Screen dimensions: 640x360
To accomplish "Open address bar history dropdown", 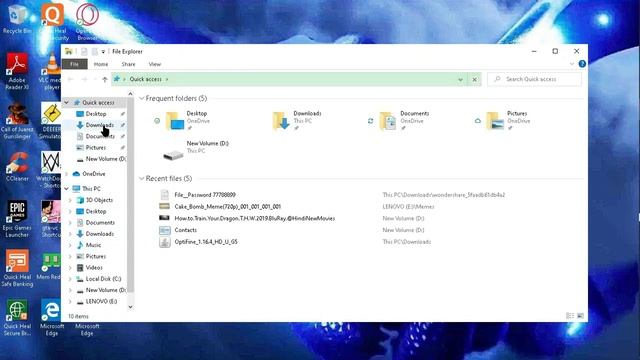I will tap(460, 80).
